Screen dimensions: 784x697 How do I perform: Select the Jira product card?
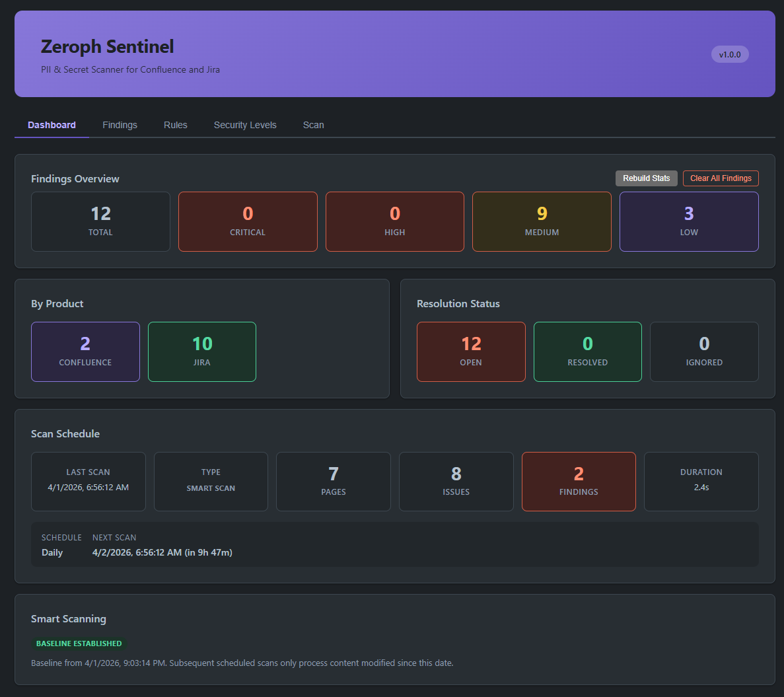[202, 352]
